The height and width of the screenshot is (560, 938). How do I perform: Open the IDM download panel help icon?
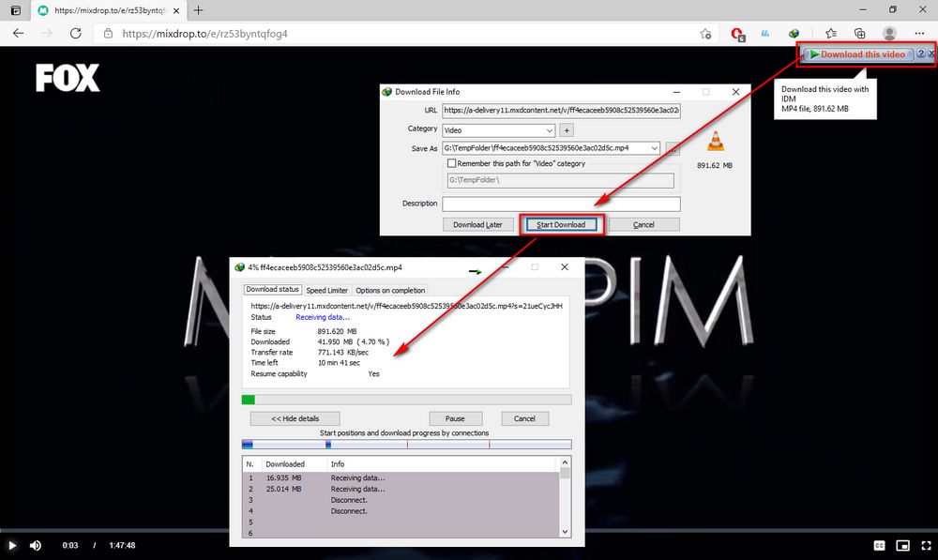pyautogui.click(x=921, y=53)
